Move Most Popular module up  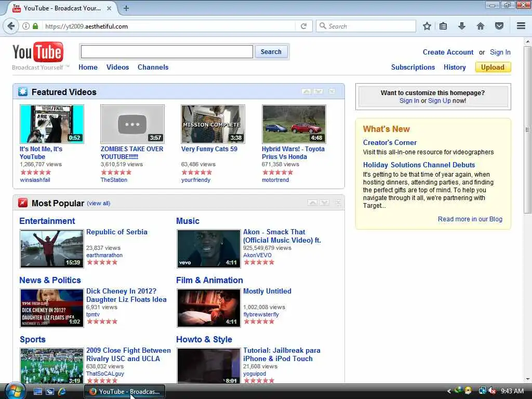(312, 203)
